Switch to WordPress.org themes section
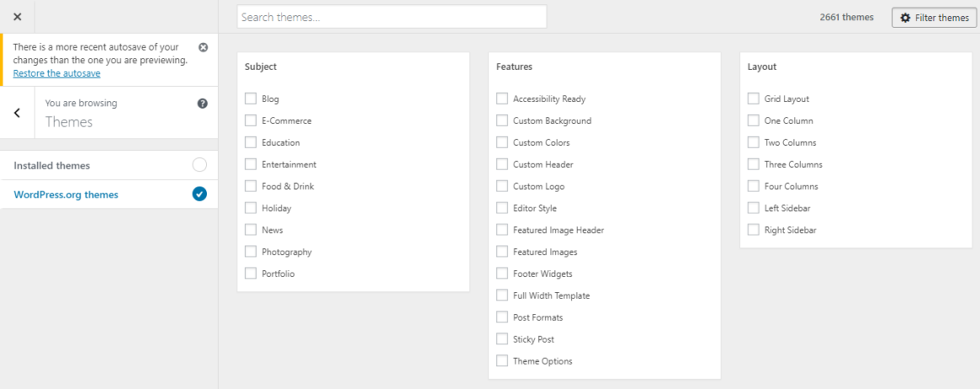The image size is (980, 389). 109,194
